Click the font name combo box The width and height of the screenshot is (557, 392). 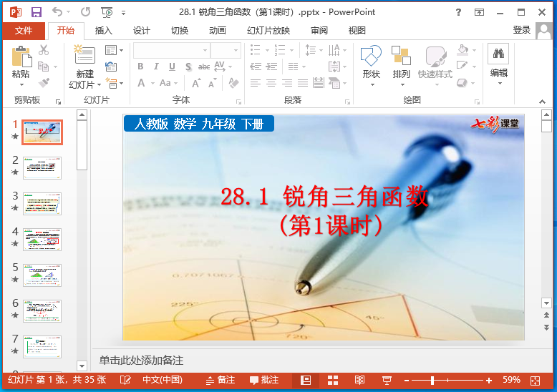[x=171, y=50]
